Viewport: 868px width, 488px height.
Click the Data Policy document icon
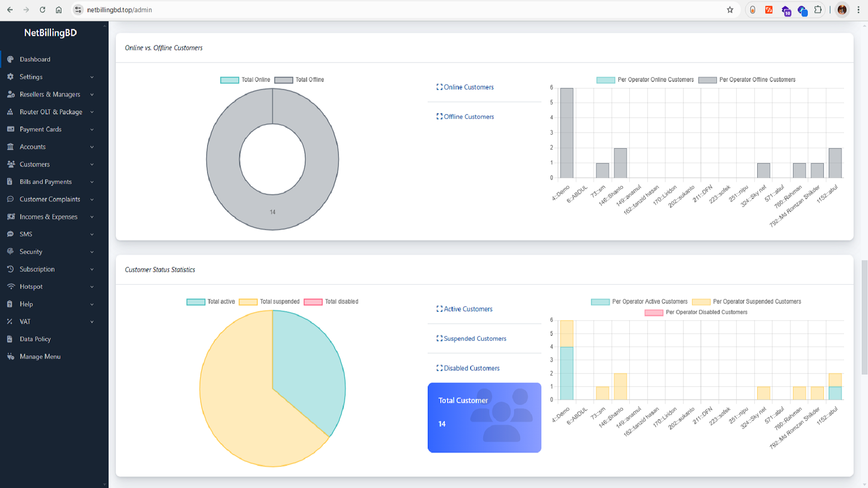coord(10,339)
